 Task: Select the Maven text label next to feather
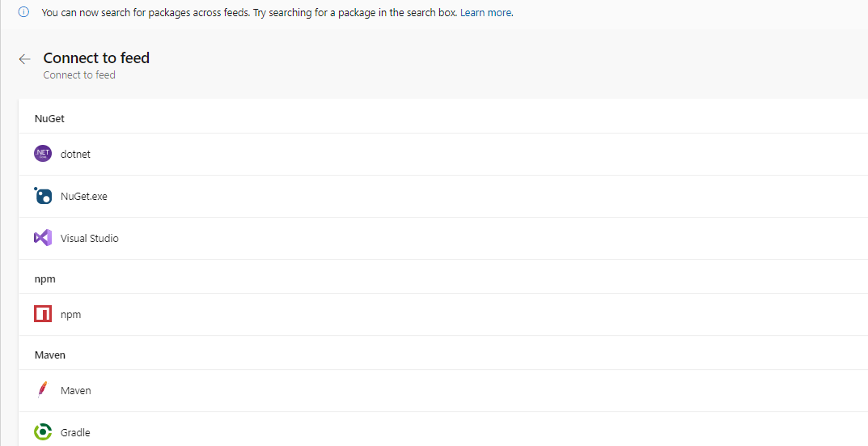(75, 390)
